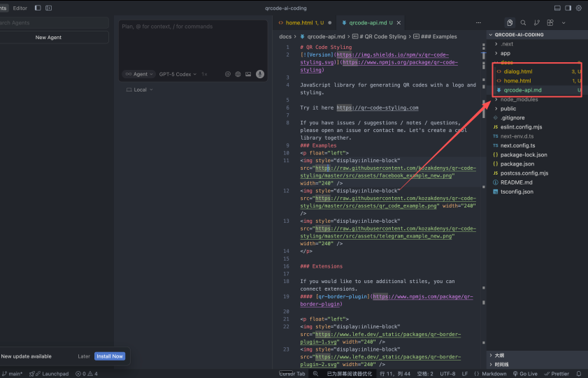
Task: Click the Install Now update button
Action: click(110, 356)
